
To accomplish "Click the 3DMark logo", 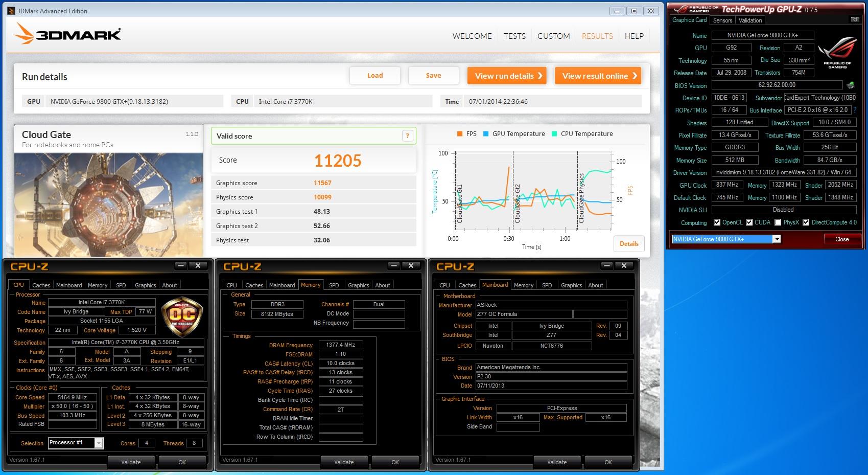I will [68, 34].
